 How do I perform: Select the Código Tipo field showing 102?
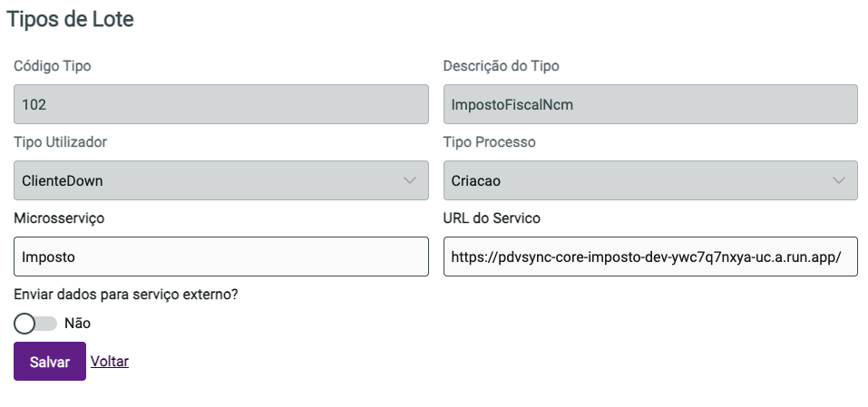click(221, 104)
